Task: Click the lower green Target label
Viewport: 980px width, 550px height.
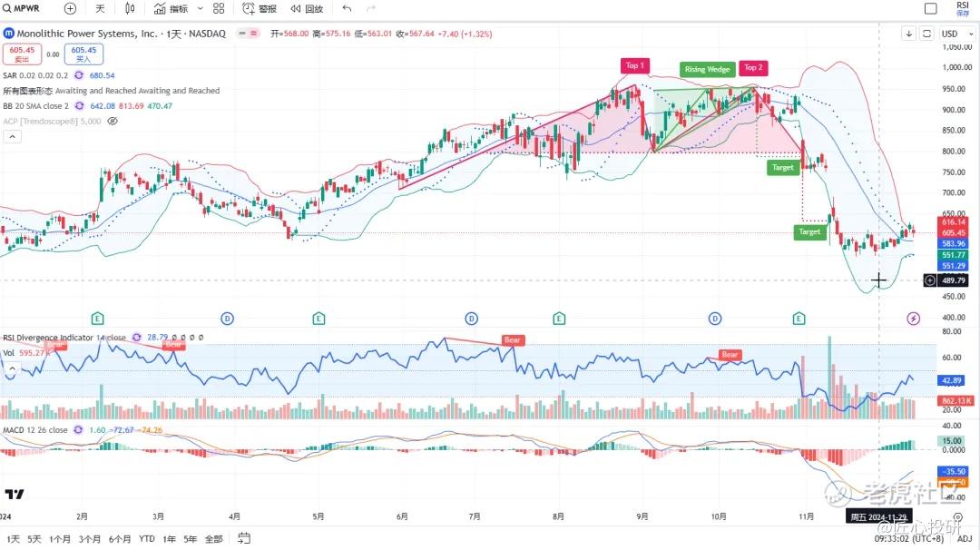Action: point(809,231)
